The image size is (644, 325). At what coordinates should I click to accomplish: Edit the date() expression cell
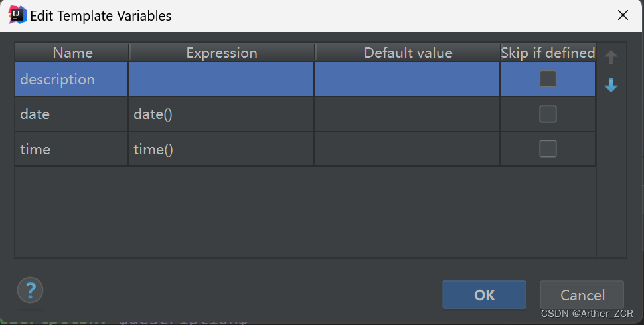(221, 114)
